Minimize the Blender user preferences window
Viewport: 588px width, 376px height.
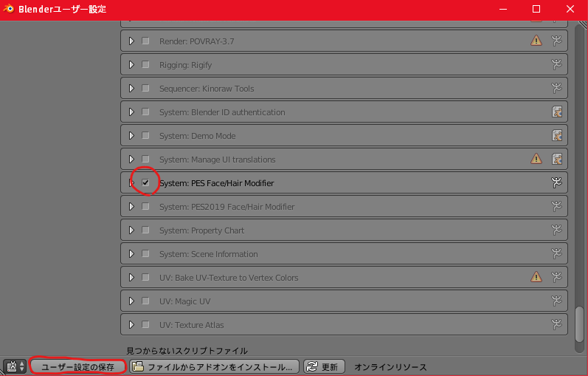coord(503,9)
